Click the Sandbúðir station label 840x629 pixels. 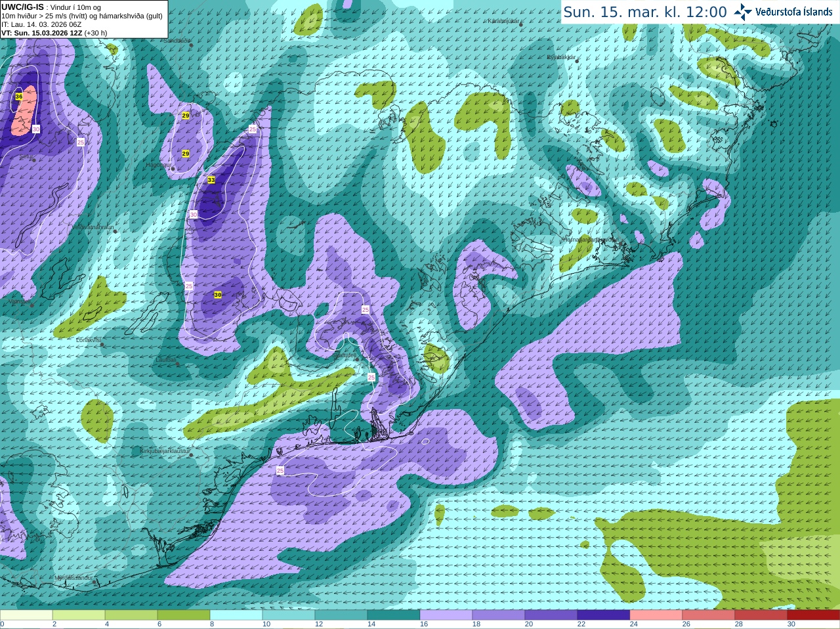[176, 41]
